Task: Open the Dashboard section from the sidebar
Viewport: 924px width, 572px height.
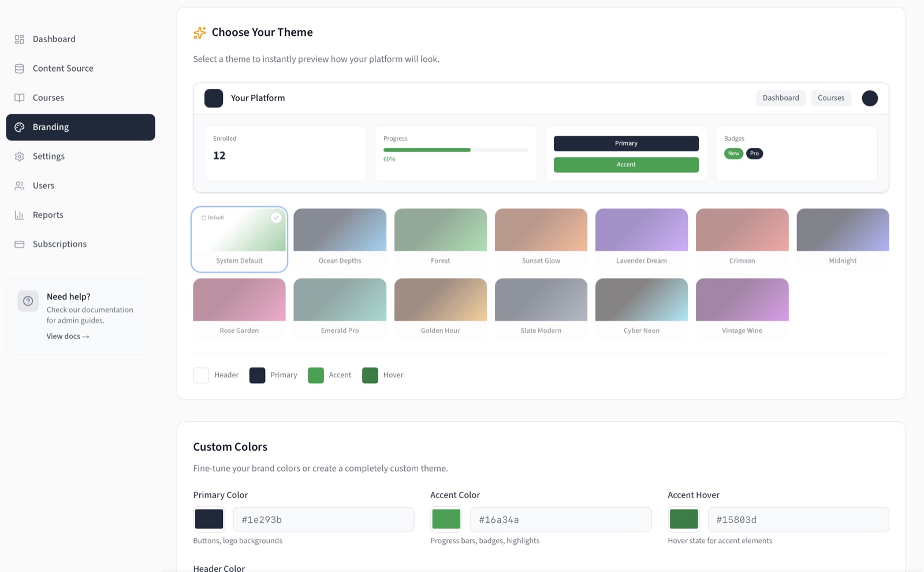Action: coord(19,39)
